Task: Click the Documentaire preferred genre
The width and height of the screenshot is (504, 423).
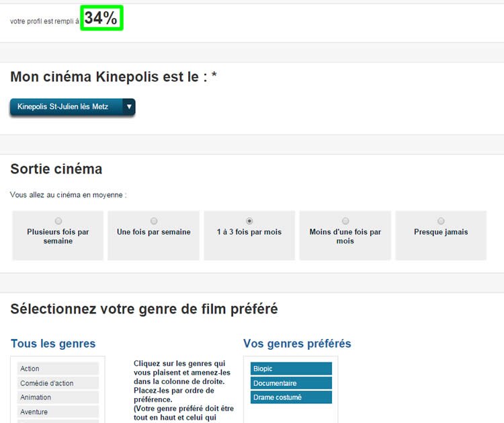Action: [291, 383]
